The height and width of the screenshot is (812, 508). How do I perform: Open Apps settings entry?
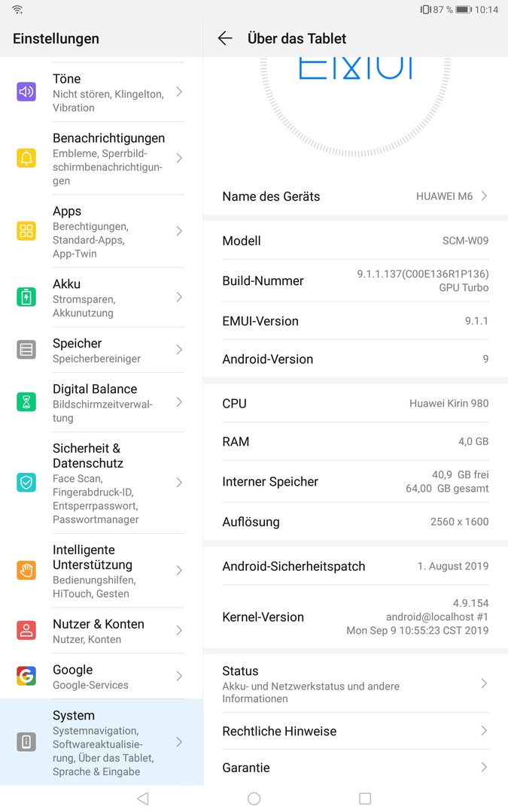102,232
